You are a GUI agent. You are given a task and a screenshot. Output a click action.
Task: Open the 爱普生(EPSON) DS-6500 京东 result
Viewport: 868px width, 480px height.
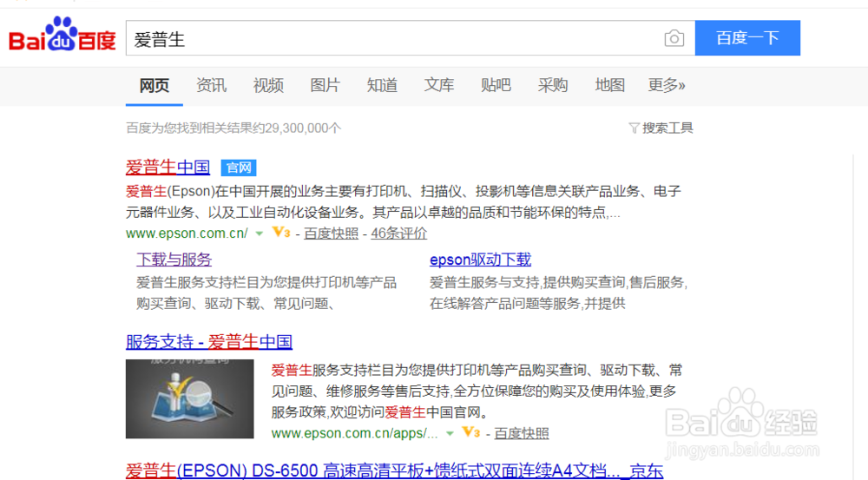click(394, 470)
